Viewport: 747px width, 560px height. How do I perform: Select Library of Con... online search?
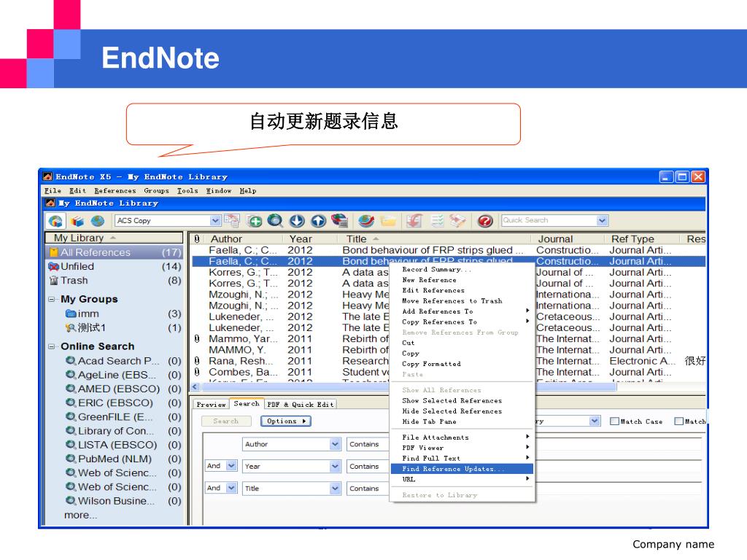click(x=123, y=431)
